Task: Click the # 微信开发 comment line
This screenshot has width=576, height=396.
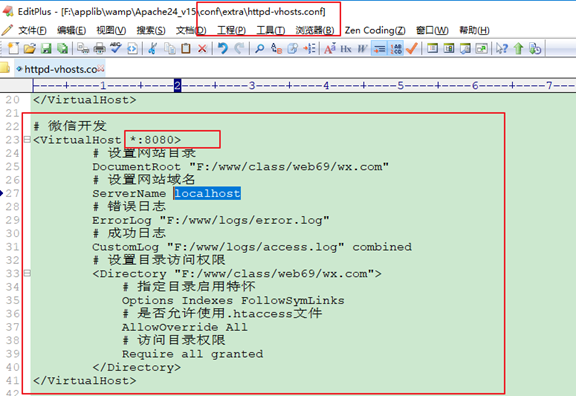Action: point(70,126)
